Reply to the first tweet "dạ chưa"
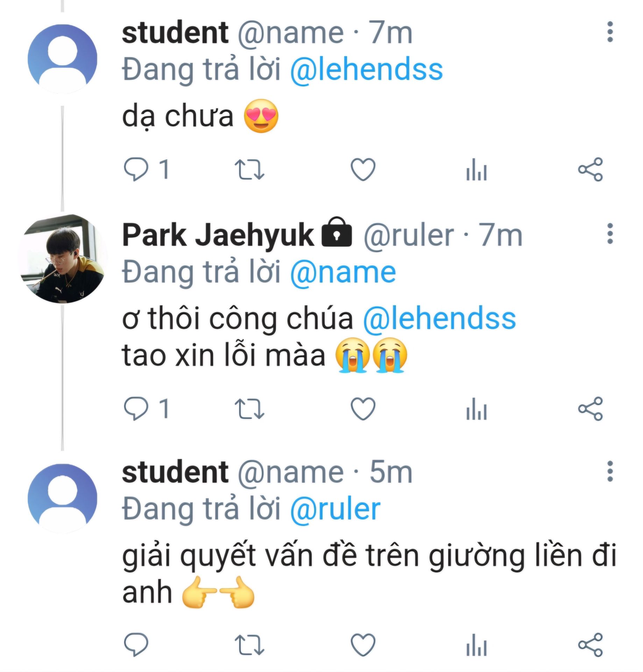 pyautogui.click(x=136, y=169)
